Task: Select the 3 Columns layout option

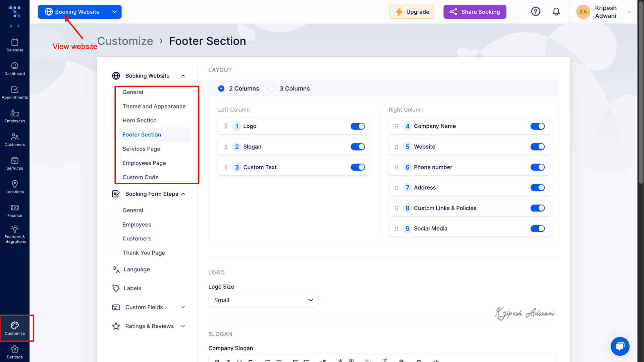Action: [x=272, y=88]
